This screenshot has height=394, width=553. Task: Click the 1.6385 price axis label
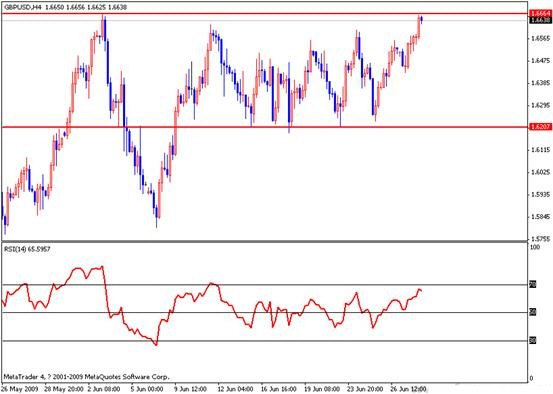click(x=541, y=83)
